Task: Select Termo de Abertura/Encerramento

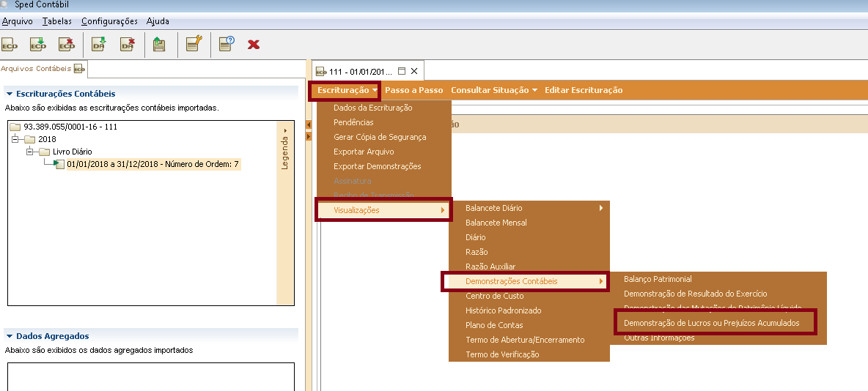Action: point(529,340)
